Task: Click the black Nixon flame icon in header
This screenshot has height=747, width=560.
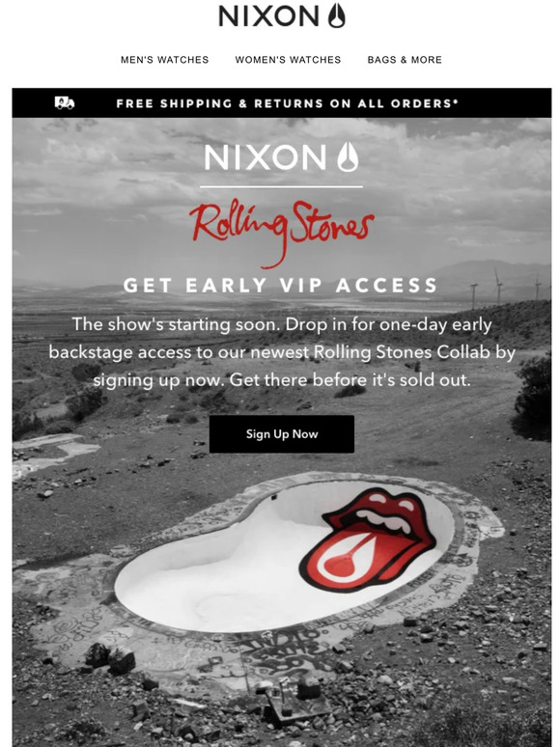Action: pyautogui.click(x=336, y=15)
